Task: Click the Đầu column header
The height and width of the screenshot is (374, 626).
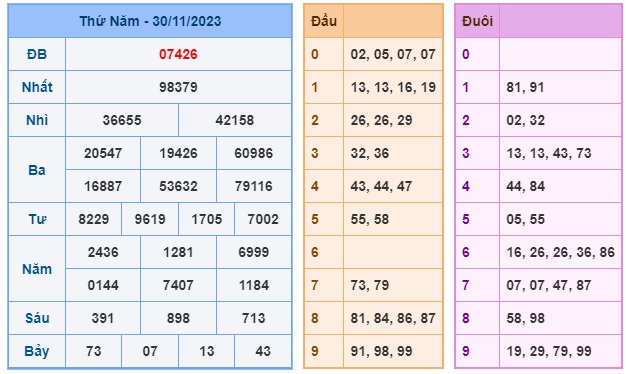Action: pyautogui.click(x=324, y=21)
